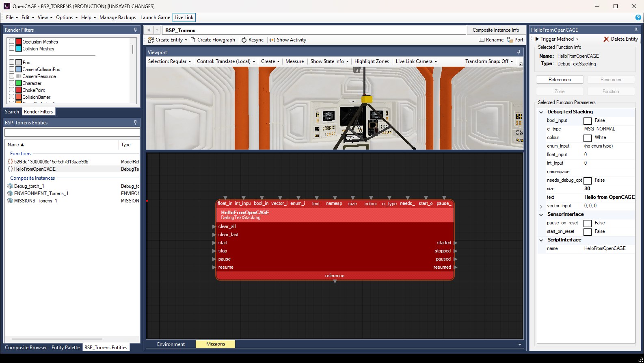Screen dimensions: 644x363
Task: Click the Create Entity icon
Action: point(151,40)
